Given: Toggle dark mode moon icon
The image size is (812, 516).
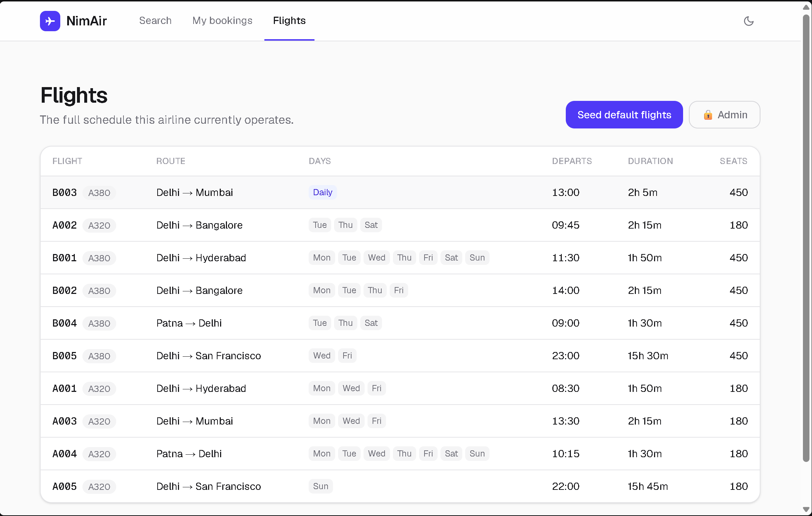Looking at the screenshot, I should coord(748,21).
